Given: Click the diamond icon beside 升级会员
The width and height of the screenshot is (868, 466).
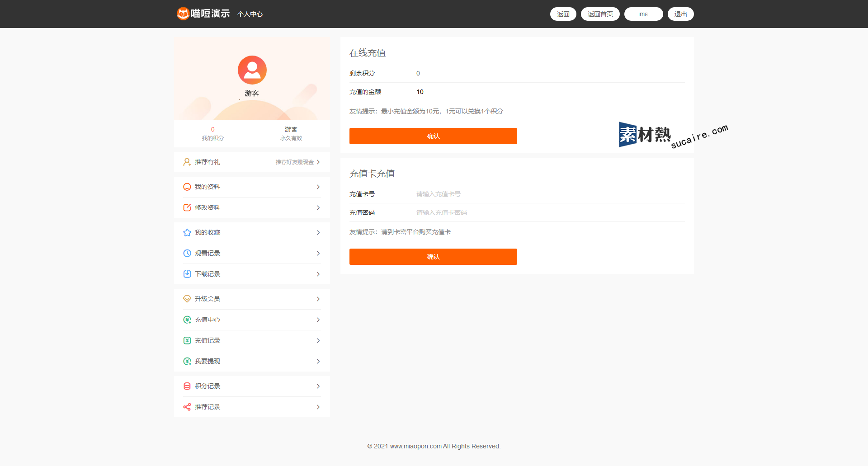Looking at the screenshot, I should 187,299.
